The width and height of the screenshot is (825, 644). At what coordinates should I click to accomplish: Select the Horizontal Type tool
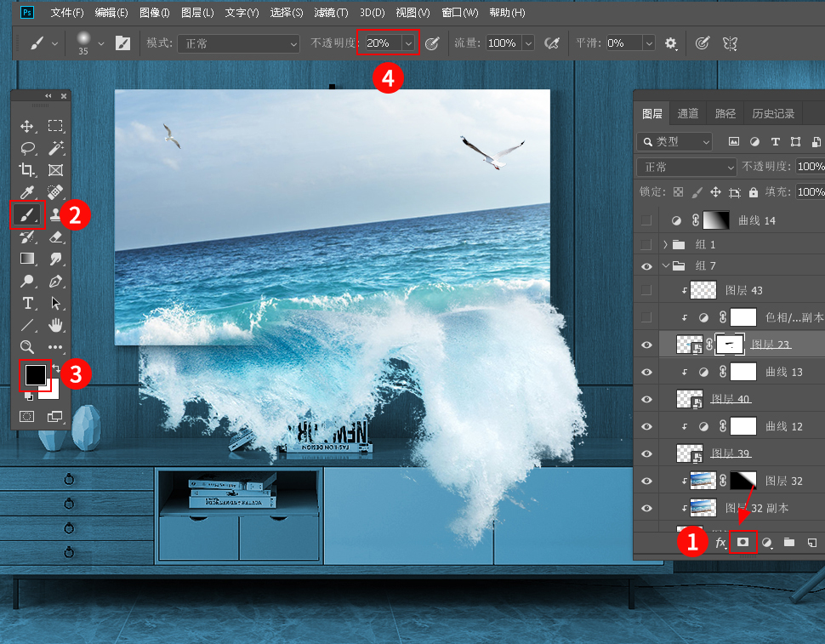pyautogui.click(x=27, y=303)
